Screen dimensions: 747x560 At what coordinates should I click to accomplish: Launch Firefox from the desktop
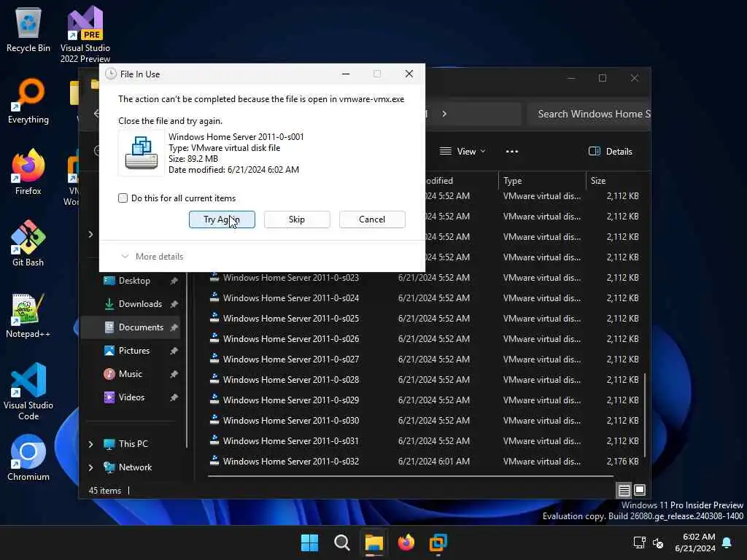click(x=28, y=172)
